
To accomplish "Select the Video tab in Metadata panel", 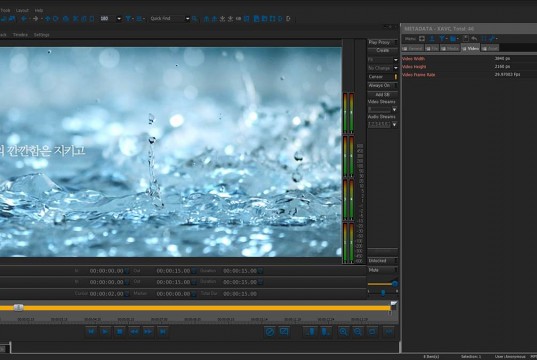I will [471, 48].
